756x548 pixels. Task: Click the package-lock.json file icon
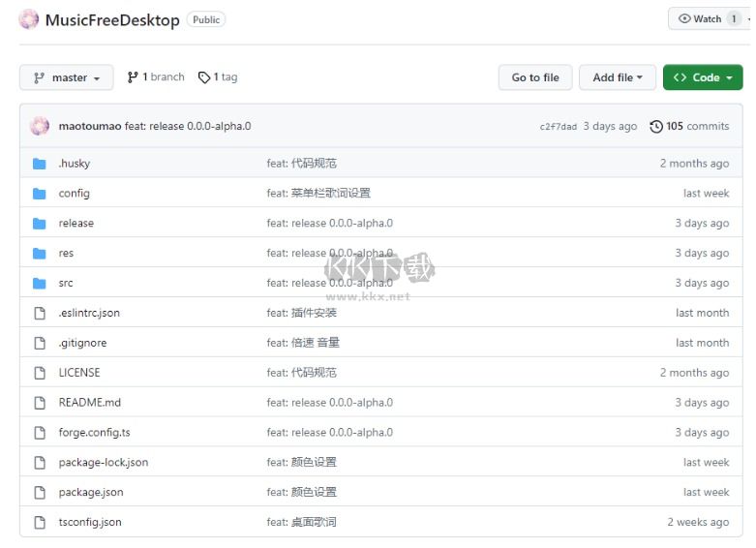click(x=40, y=463)
